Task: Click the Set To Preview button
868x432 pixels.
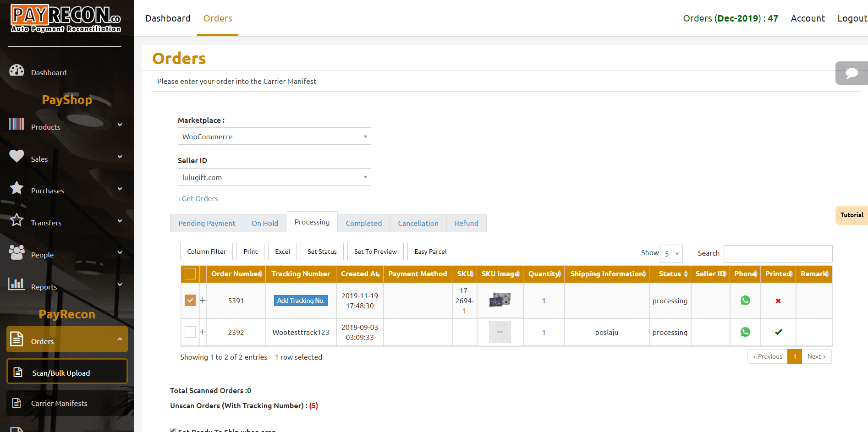Action: coord(376,252)
